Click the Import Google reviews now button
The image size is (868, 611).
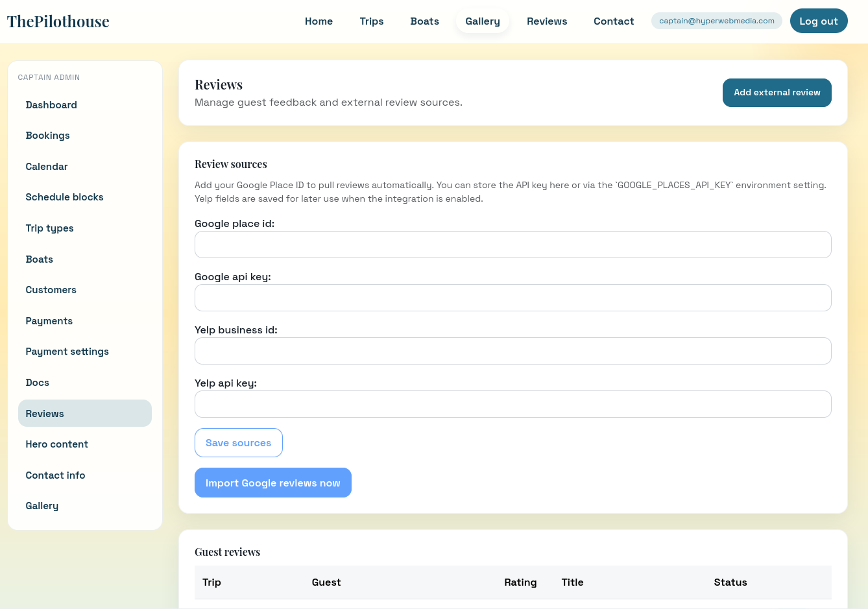pos(272,483)
